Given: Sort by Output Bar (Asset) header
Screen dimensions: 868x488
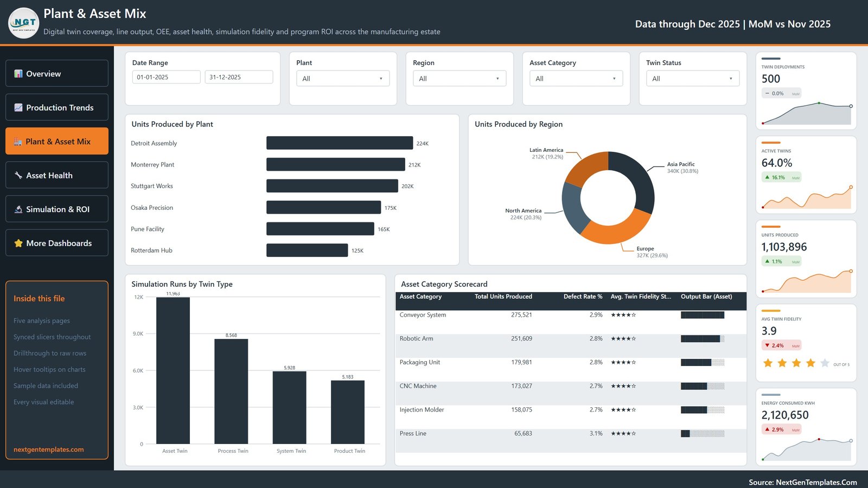Looking at the screenshot, I should [x=706, y=297].
